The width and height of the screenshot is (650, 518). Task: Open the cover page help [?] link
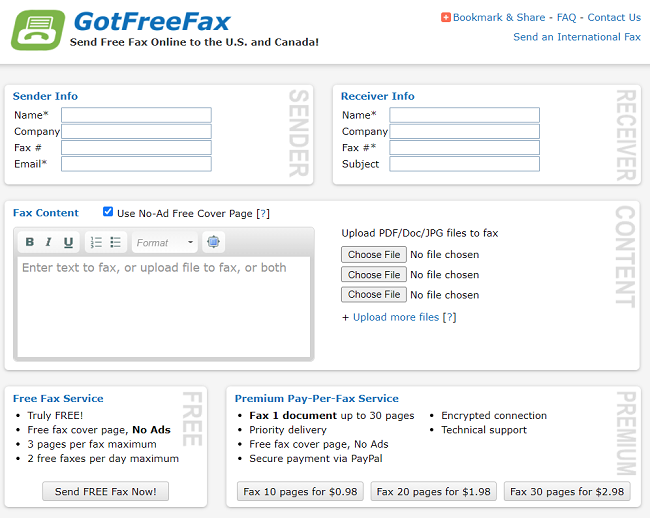point(263,213)
